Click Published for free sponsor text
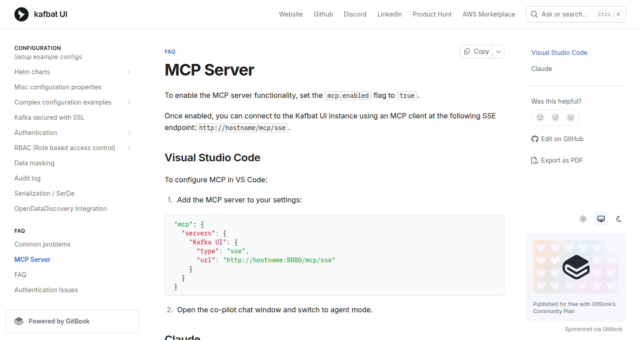 click(x=574, y=308)
